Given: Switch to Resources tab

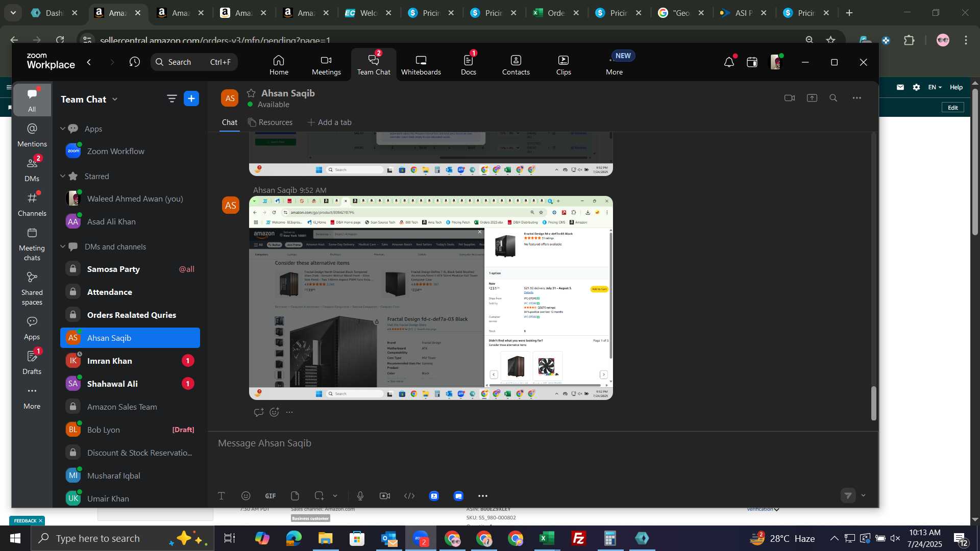Looking at the screenshot, I should click(x=271, y=122).
